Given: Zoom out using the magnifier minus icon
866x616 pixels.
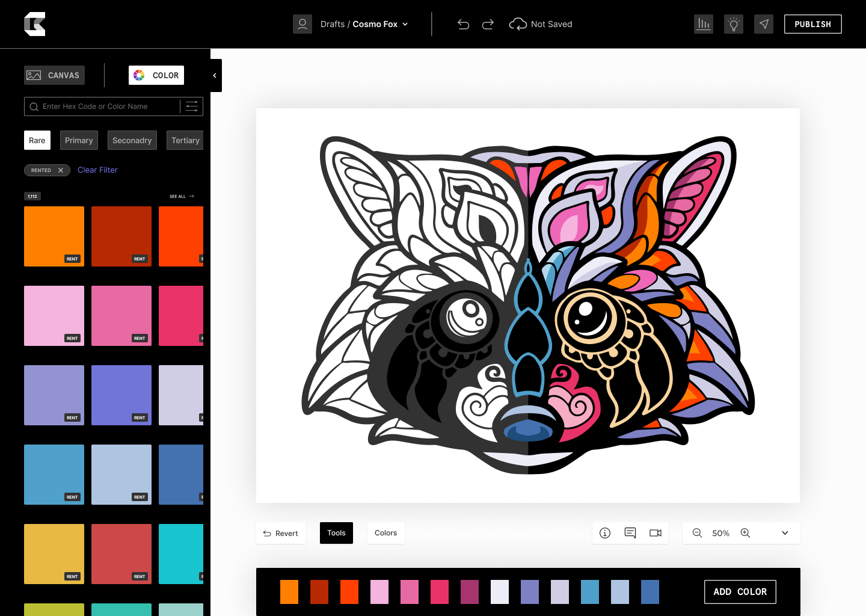Looking at the screenshot, I should tap(697, 533).
